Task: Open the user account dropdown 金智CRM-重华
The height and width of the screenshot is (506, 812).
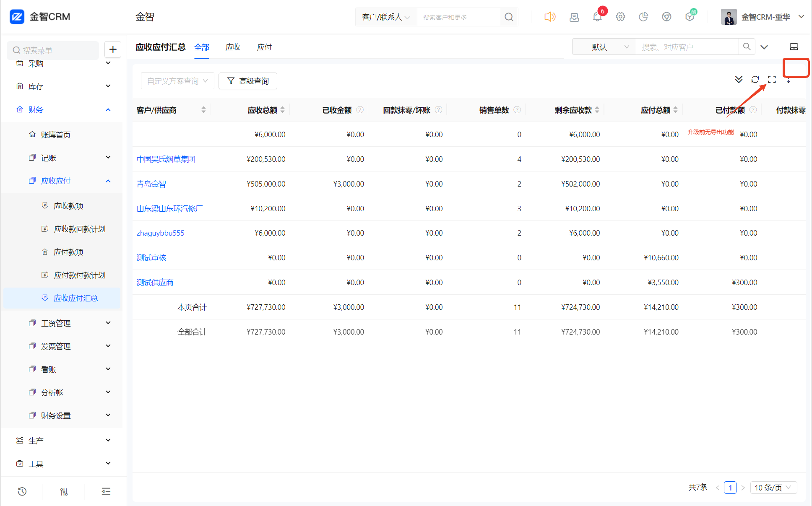Action: (x=762, y=17)
